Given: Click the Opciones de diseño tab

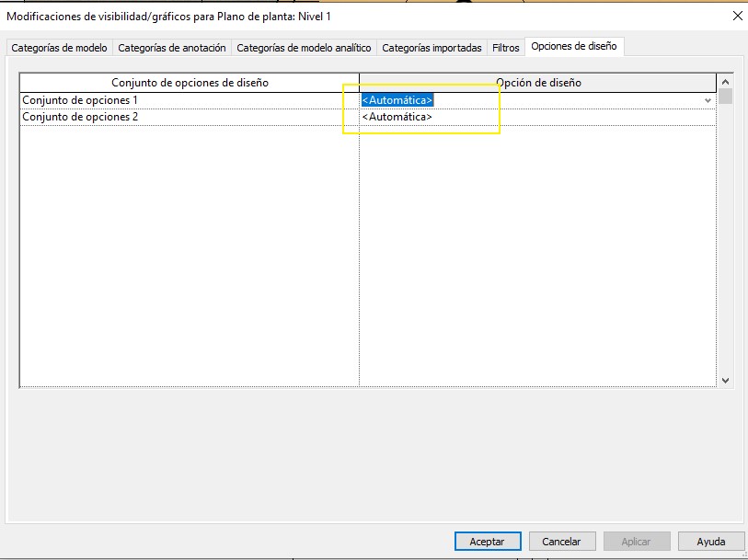Looking at the screenshot, I should (575, 47).
